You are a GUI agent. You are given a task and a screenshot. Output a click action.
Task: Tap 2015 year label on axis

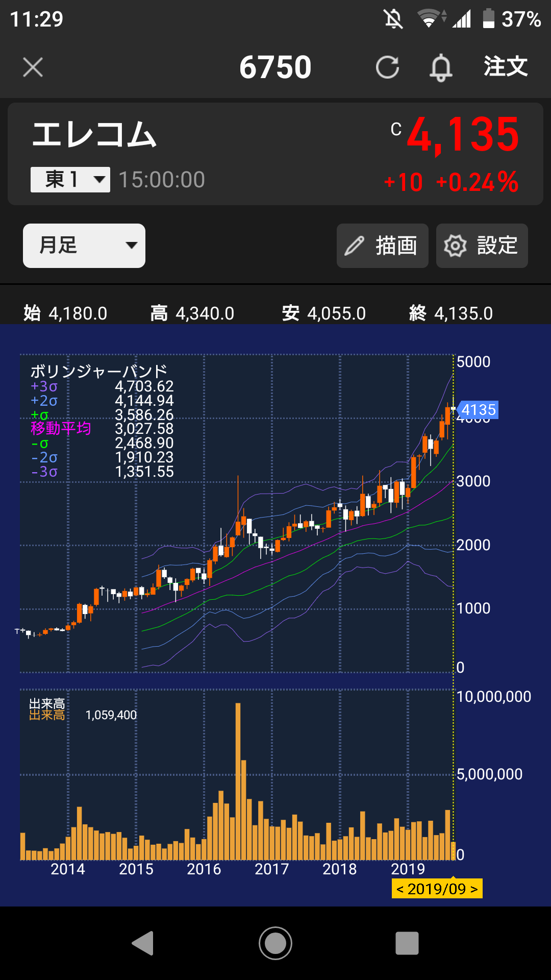[136, 869]
